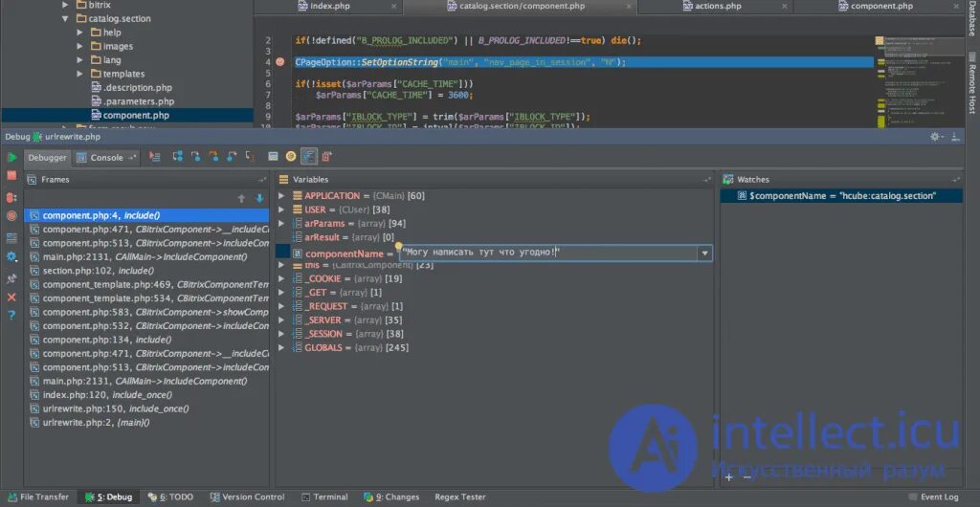Viewport: 980px width, 507px height.
Task: Click componentName value edit field
Action: [x=548, y=253]
